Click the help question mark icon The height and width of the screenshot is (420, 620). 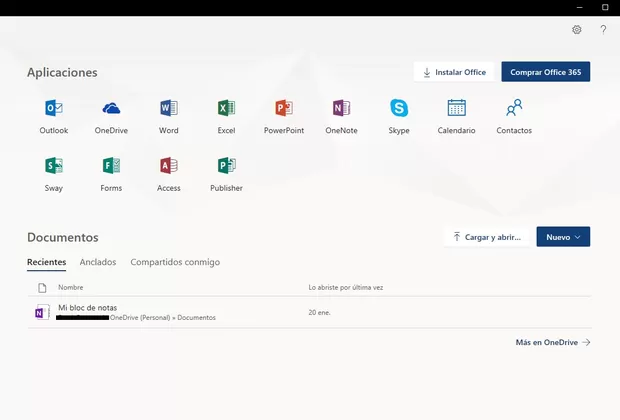[x=603, y=30]
